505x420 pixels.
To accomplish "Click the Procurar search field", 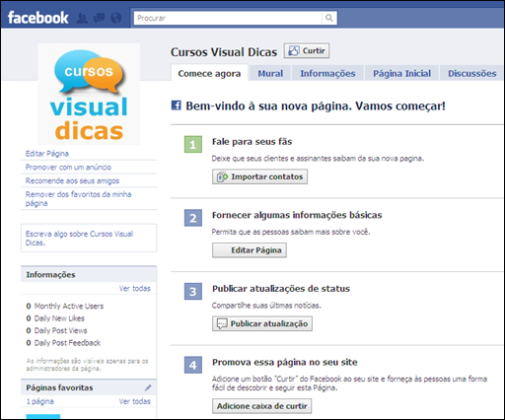I will (x=228, y=18).
